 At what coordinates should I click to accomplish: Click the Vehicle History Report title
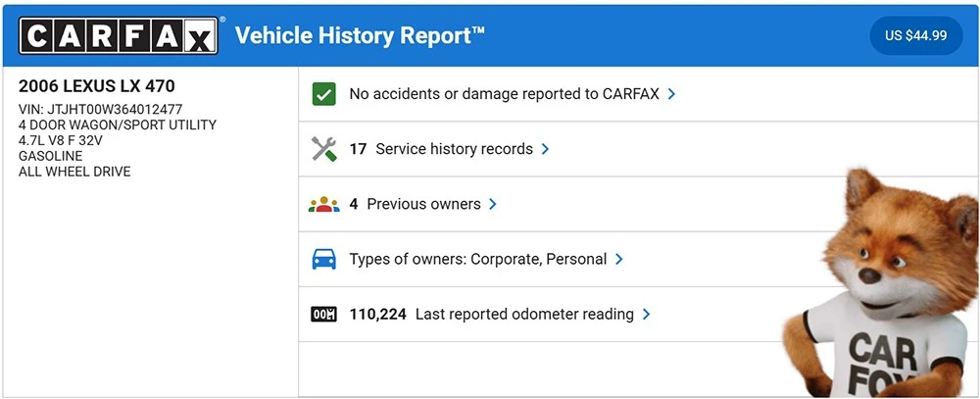point(360,35)
